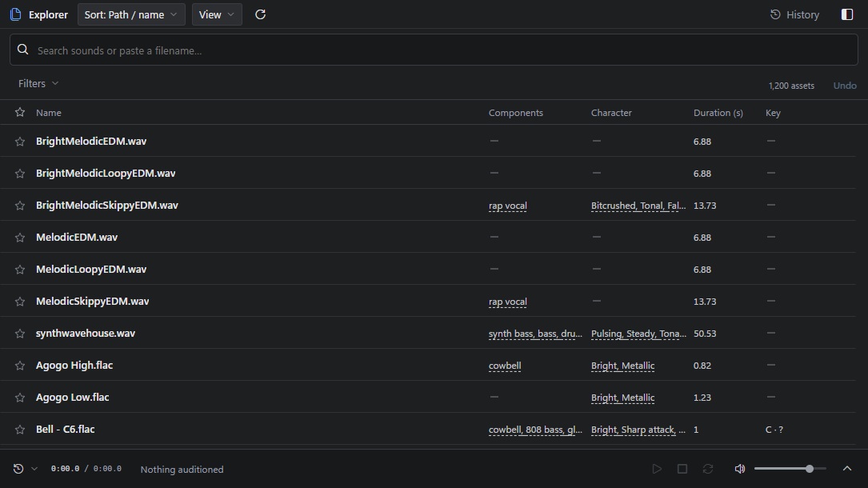The height and width of the screenshot is (488, 868).
Task: Star the Bell - C6.flac row
Action: tap(20, 430)
